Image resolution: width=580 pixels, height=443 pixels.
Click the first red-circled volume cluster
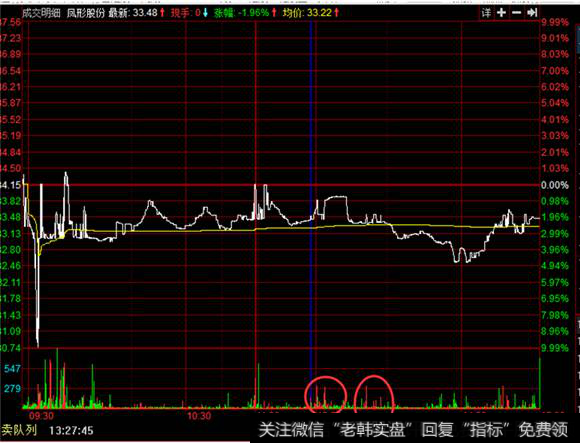326,395
